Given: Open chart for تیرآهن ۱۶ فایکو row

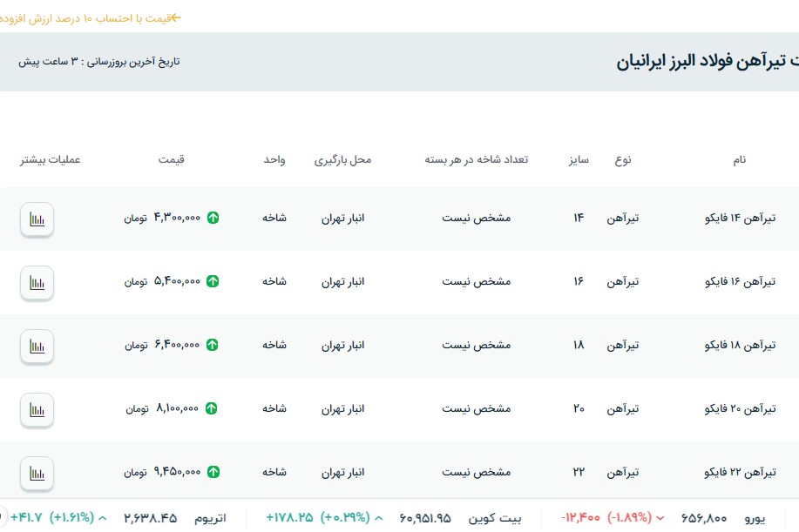Looking at the screenshot, I should coord(37,282).
